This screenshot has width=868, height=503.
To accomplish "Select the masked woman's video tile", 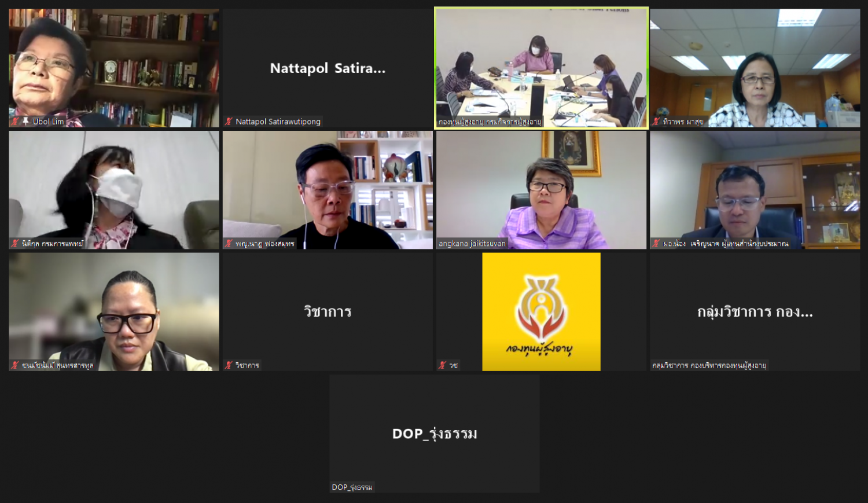I will 114,190.
